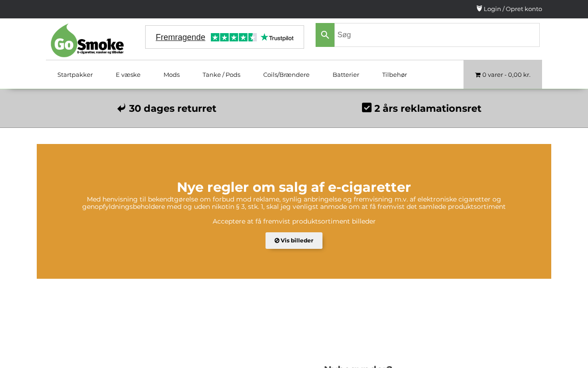
Task: Go to the Batterier category
Action: click(346, 75)
